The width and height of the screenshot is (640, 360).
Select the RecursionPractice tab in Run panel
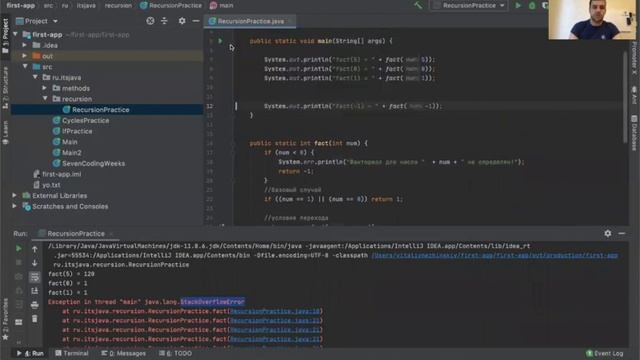pyautogui.click(x=76, y=233)
